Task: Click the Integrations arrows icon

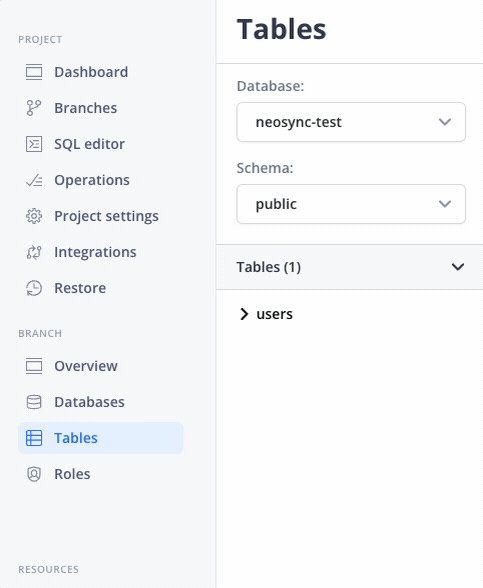Action: pos(34,252)
